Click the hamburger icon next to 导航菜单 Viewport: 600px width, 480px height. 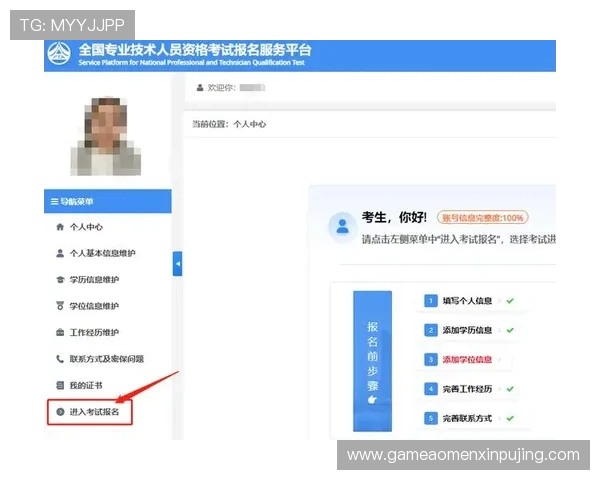(x=55, y=201)
